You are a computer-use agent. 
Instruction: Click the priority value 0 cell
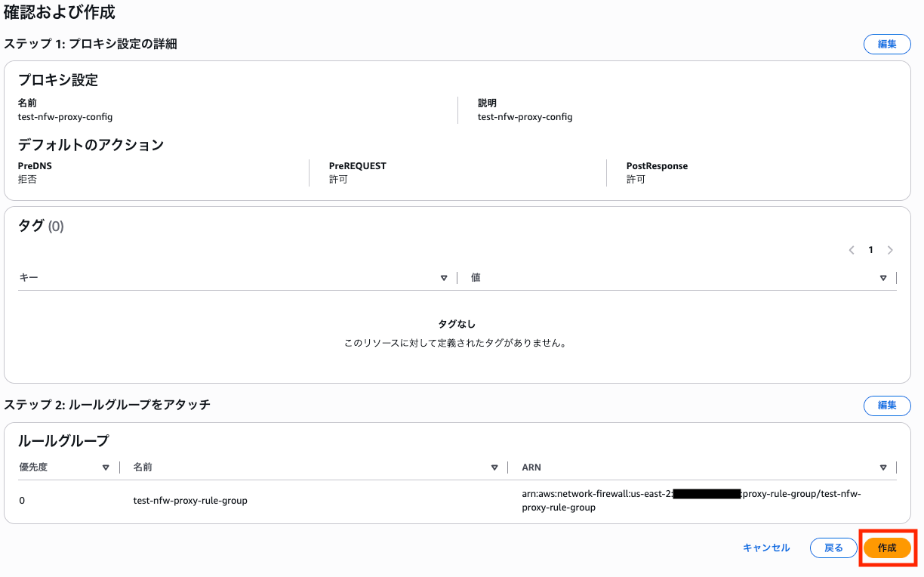point(22,500)
